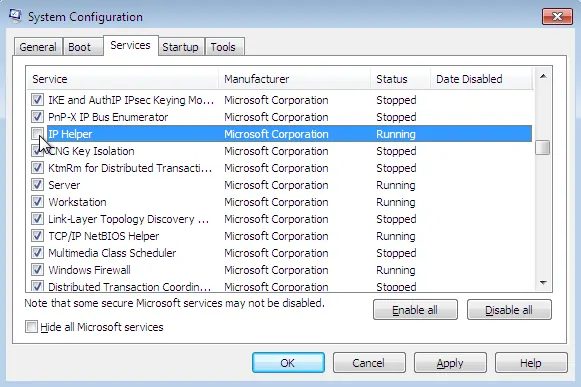
Task: Toggle Distributed Transaction Coordinator checkbox
Action: pyautogui.click(x=37, y=286)
